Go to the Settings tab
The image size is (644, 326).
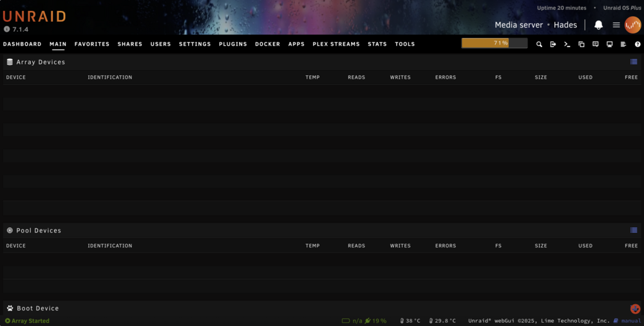(x=194, y=44)
